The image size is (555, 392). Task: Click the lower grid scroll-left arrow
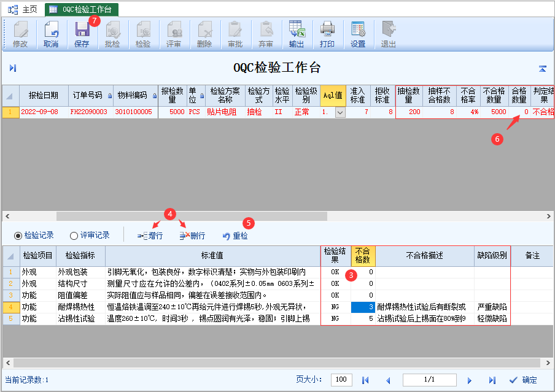[8, 363]
